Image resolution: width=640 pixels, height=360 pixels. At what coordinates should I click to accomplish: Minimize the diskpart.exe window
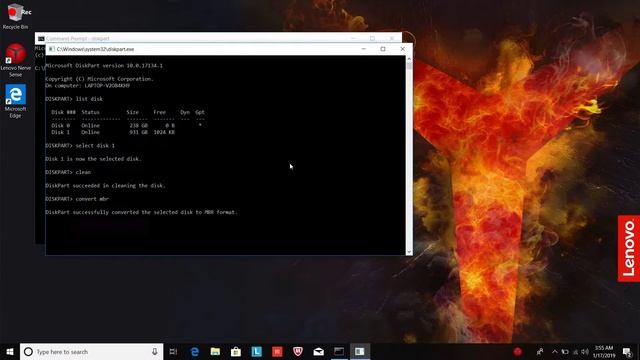(364, 49)
